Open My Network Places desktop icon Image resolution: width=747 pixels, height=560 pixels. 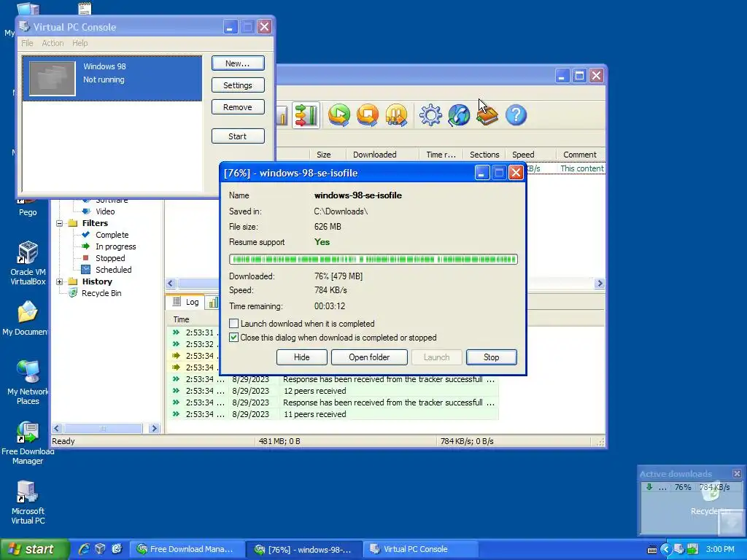click(28, 383)
